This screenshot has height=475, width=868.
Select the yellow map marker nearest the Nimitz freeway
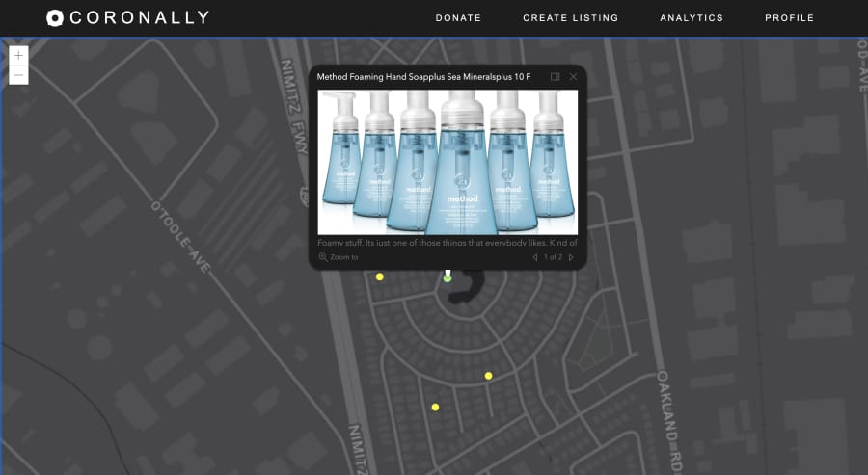coord(380,277)
